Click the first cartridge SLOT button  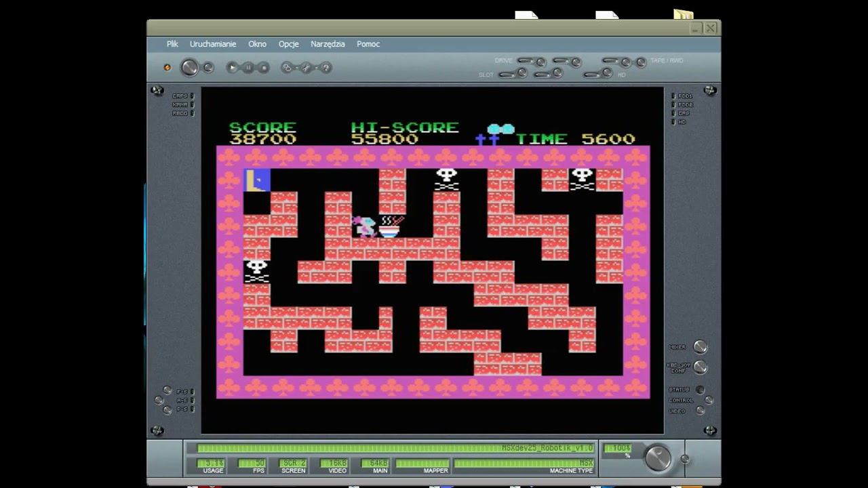pyautogui.click(x=507, y=75)
